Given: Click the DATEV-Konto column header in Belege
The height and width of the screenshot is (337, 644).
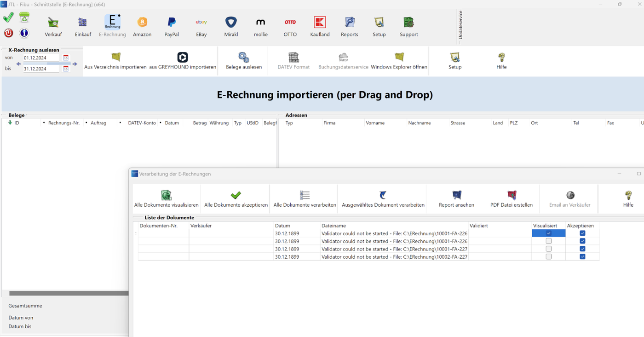Looking at the screenshot, I should coord(142,123).
